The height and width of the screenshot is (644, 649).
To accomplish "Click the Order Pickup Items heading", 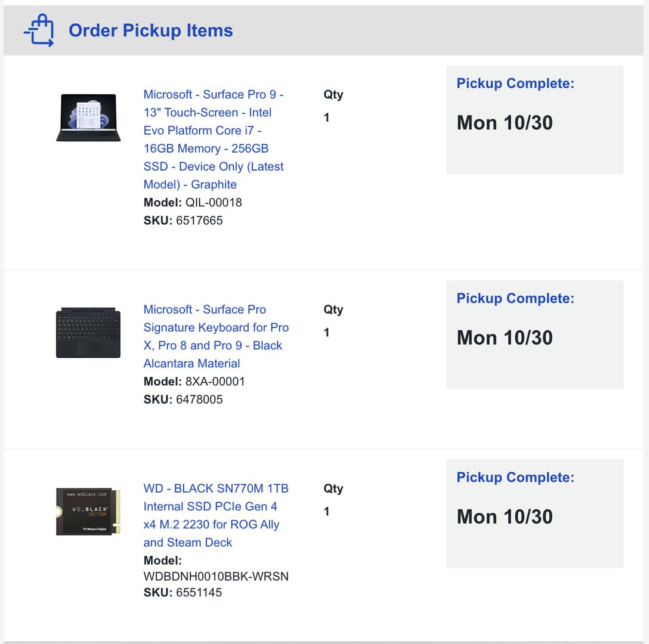I will (150, 30).
